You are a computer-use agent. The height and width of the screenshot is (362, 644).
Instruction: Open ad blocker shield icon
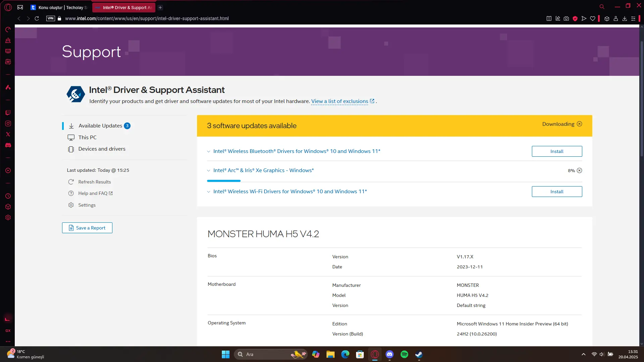pyautogui.click(x=575, y=18)
